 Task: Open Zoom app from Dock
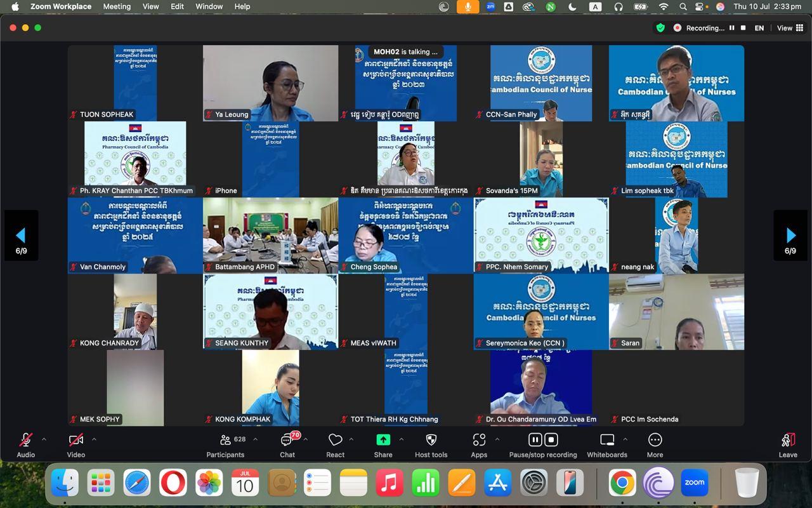coord(695,483)
